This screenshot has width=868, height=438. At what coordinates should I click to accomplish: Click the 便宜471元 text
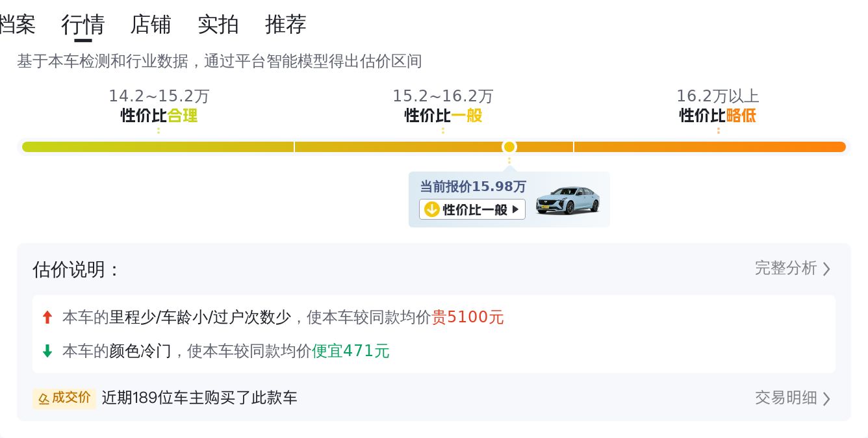point(351,351)
